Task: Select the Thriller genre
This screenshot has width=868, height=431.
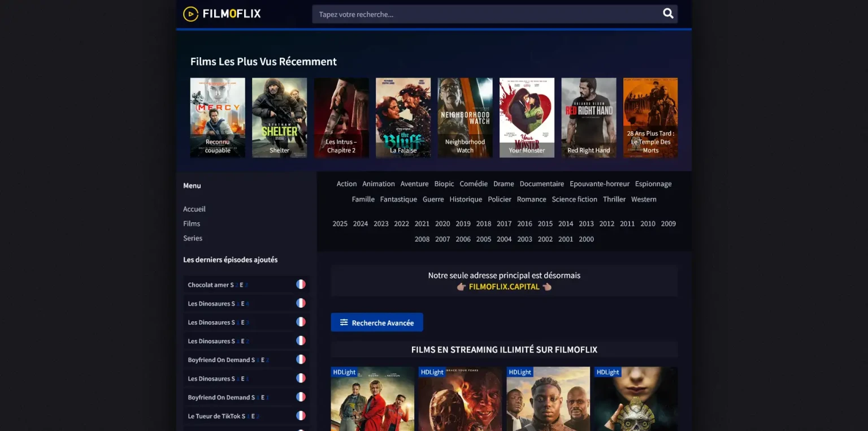Action: [614, 199]
